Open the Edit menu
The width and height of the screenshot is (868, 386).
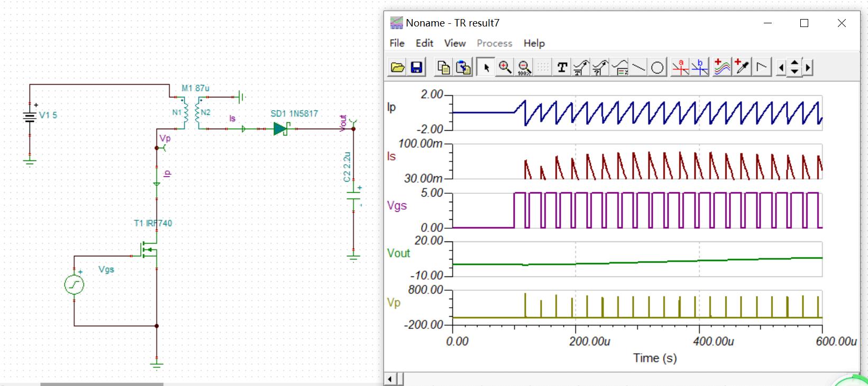[424, 43]
